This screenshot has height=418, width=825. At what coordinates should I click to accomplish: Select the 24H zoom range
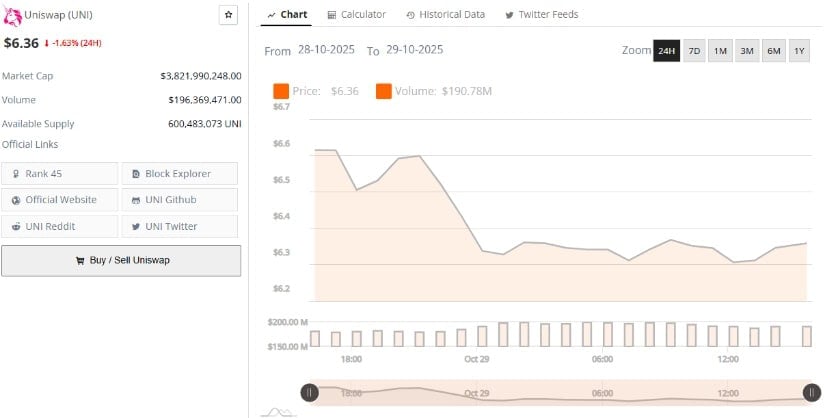(x=666, y=51)
